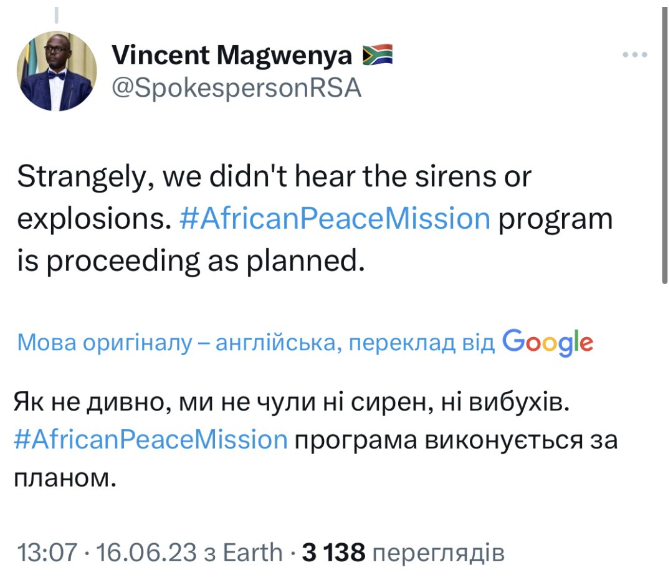Open #AfricanPeaceMission hashtag in the Ukrainian translation
The image size is (669, 580).
point(150,437)
